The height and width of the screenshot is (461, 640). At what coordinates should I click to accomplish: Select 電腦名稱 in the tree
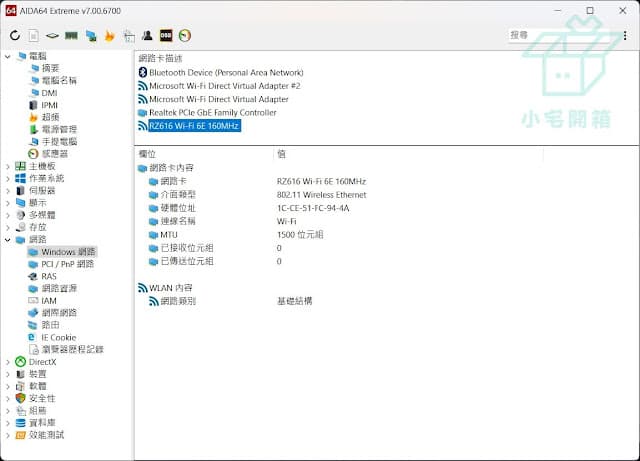pos(59,80)
